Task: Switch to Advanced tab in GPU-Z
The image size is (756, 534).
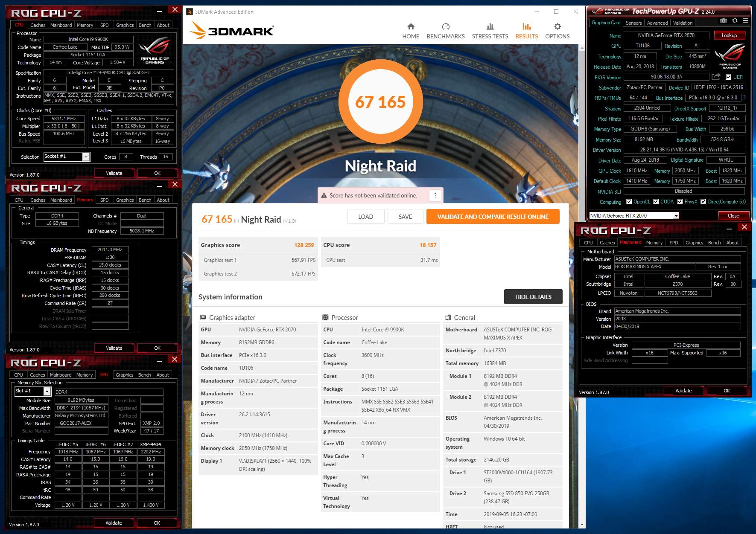Action: (x=657, y=23)
